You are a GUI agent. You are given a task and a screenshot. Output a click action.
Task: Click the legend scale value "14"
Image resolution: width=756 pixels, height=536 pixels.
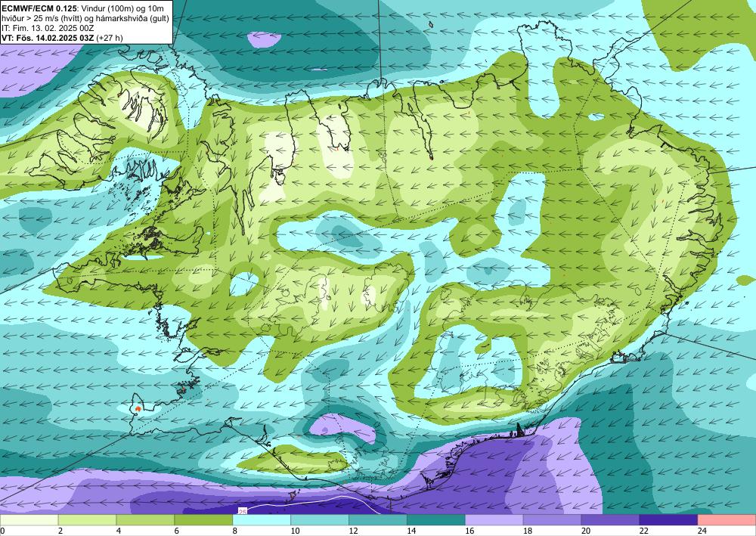411,531
